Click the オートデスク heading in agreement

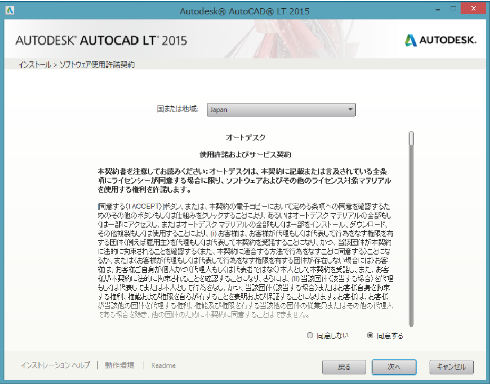click(245, 137)
